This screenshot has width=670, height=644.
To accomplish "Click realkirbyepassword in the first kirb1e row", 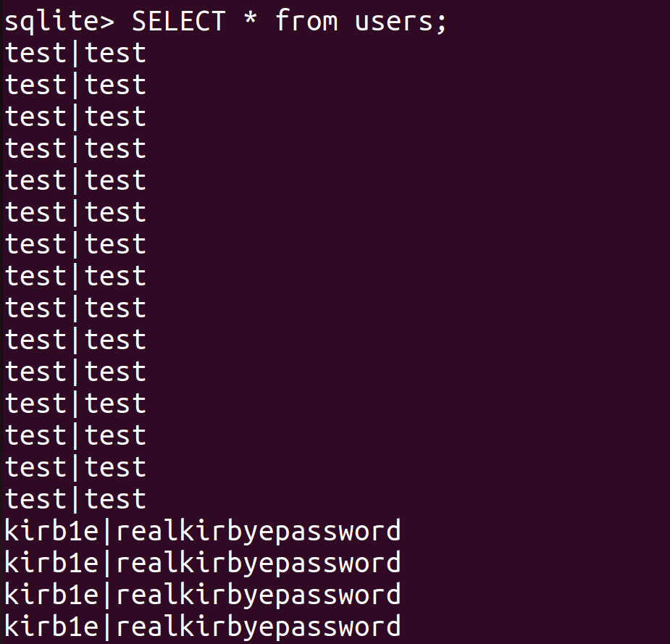I will (258, 531).
